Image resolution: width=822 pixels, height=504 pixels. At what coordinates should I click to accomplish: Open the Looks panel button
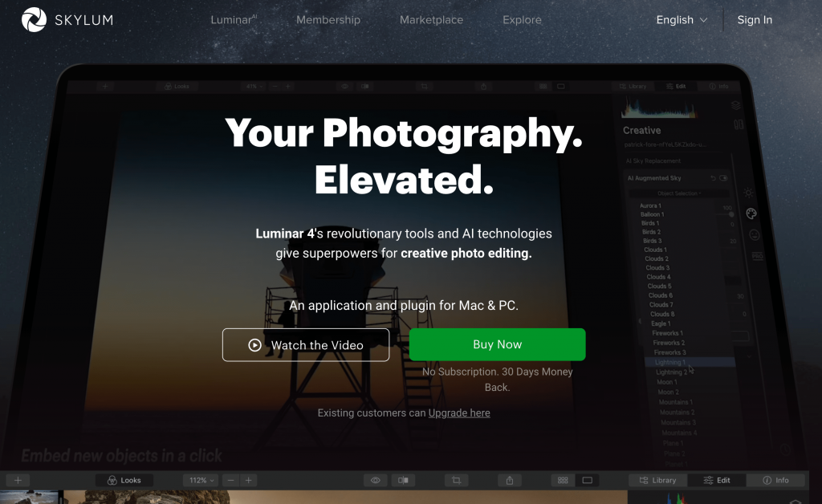124,480
